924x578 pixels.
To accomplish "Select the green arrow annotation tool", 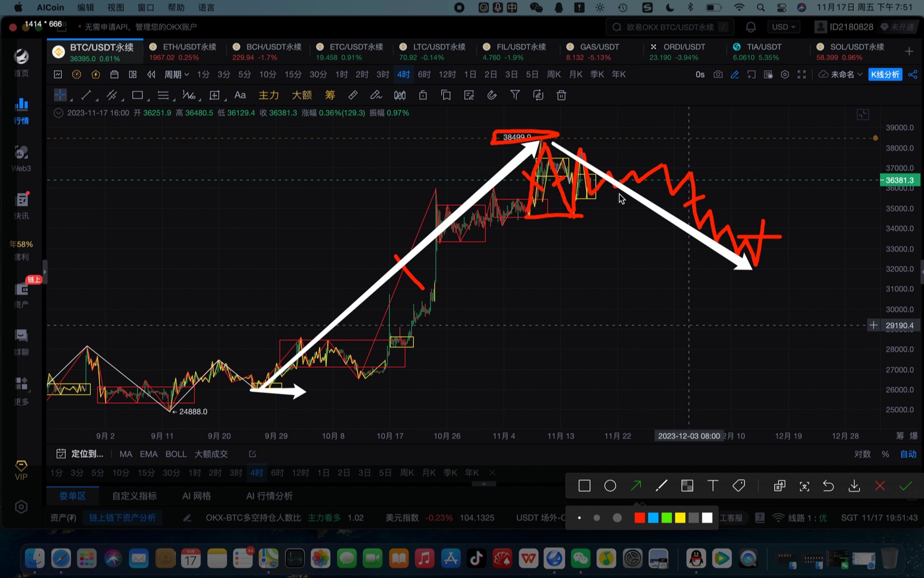I will tap(636, 486).
